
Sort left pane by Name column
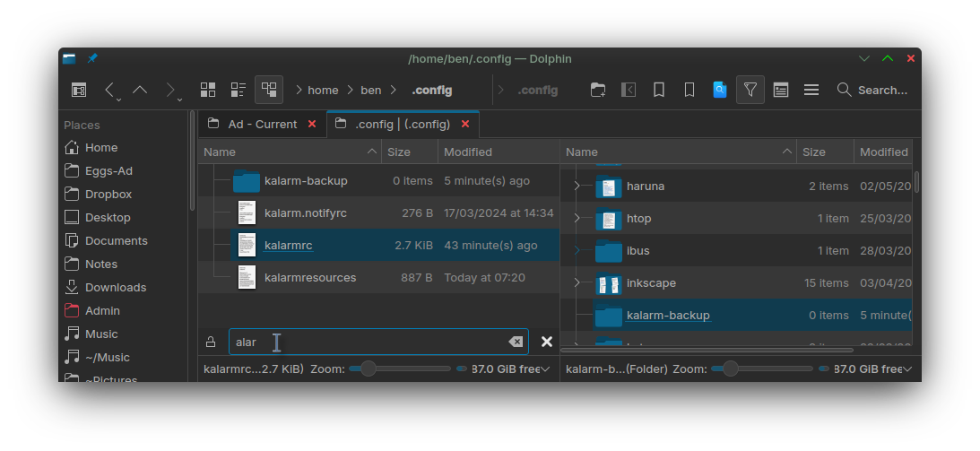(x=290, y=152)
